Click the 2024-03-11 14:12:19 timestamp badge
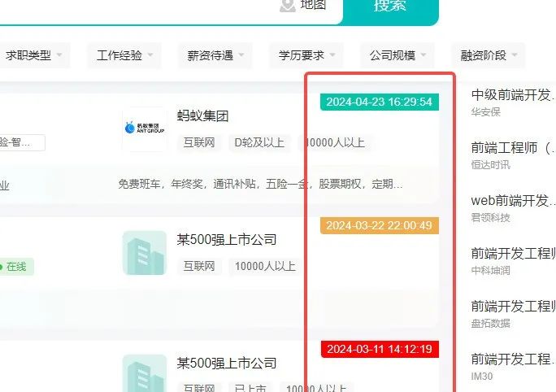556x392 pixels. pyautogui.click(x=380, y=349)
